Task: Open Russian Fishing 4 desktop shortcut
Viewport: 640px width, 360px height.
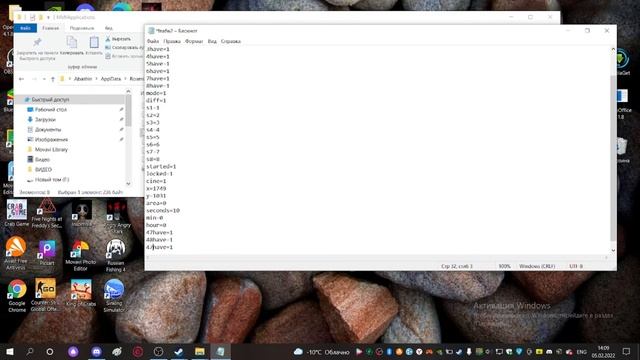Action: click(116, 256)
